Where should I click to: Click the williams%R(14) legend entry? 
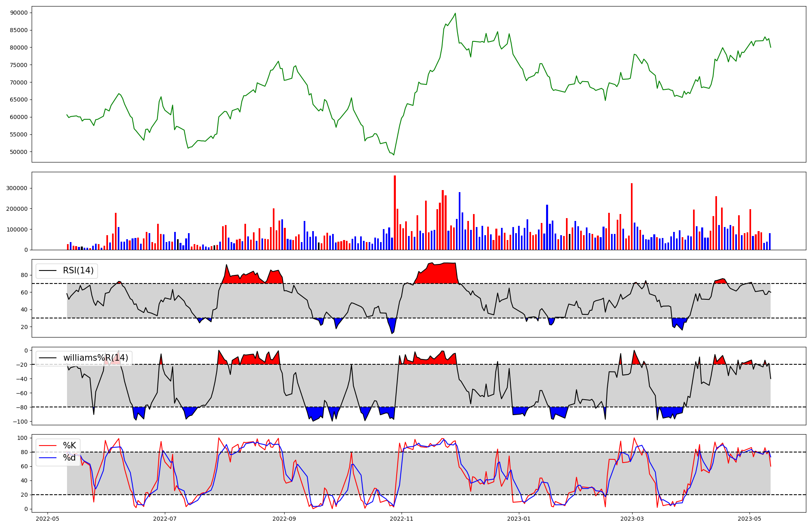click(95, 358)
